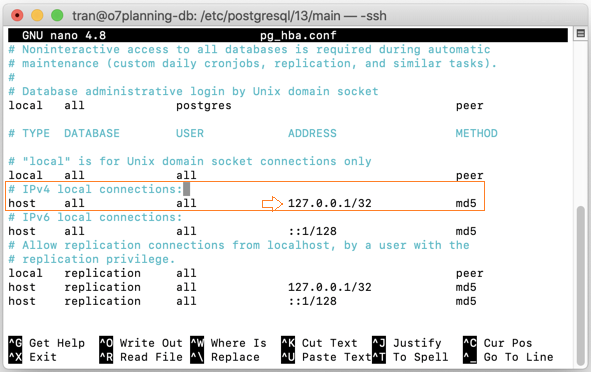Click the green zoom window button
591x372 pixels.
coord(57,15)
